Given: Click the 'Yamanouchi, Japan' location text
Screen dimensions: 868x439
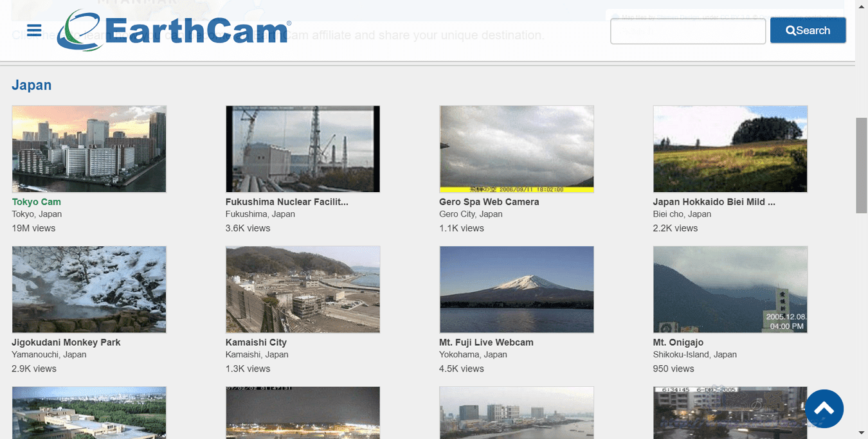Looking at the screenshot, I should (49, 354).
